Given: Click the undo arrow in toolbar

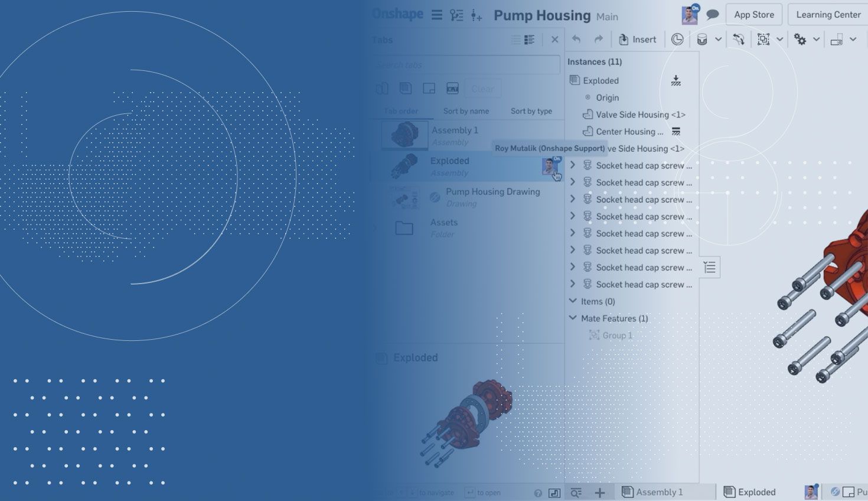Looking at the screenshot, I should (576, 40).
